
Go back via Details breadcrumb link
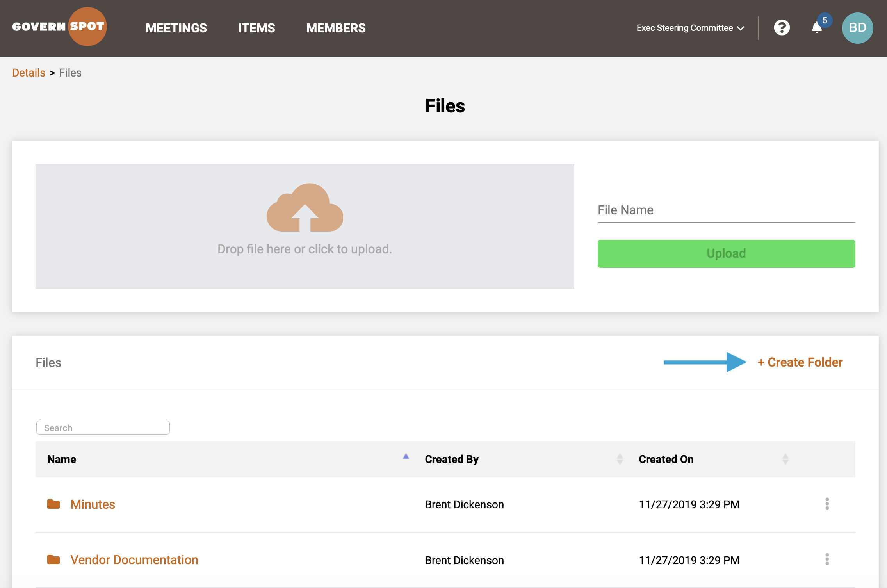tap(28, 73)
